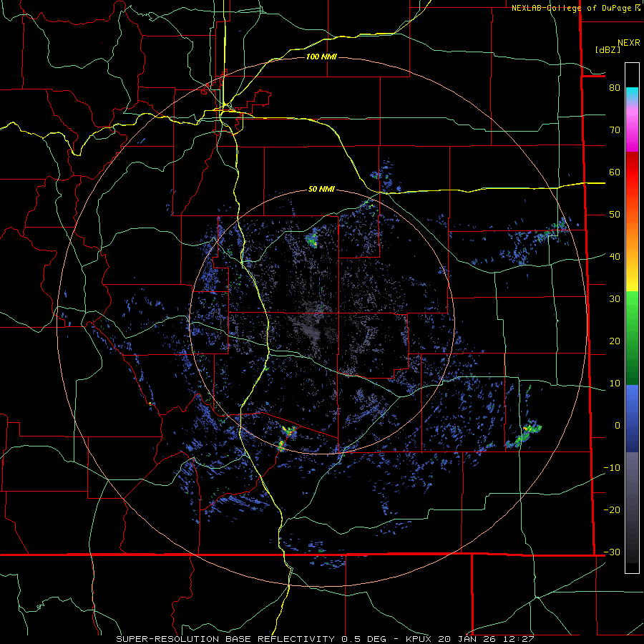Click the 50 value on the dBZ scale
This screenshot has height=644, width=644.
[x=615, y=215]
